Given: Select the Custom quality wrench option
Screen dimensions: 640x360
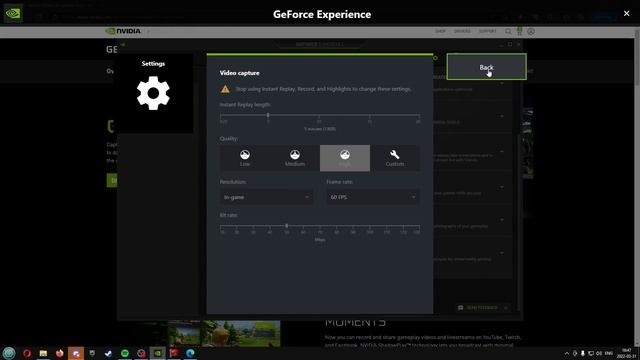Looking at the screenshot, I should [x=395, y=158].
